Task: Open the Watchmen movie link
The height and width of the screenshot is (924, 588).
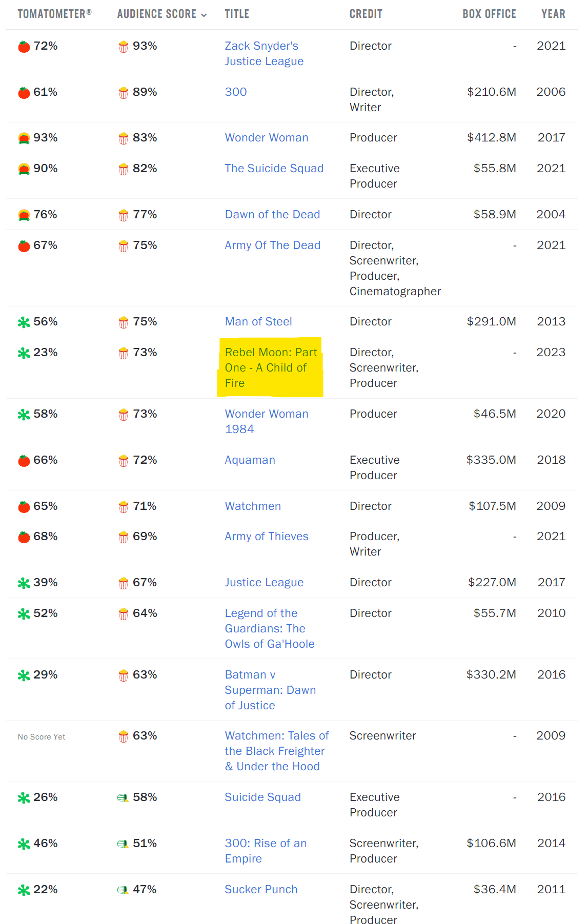Action: [253, 506]
